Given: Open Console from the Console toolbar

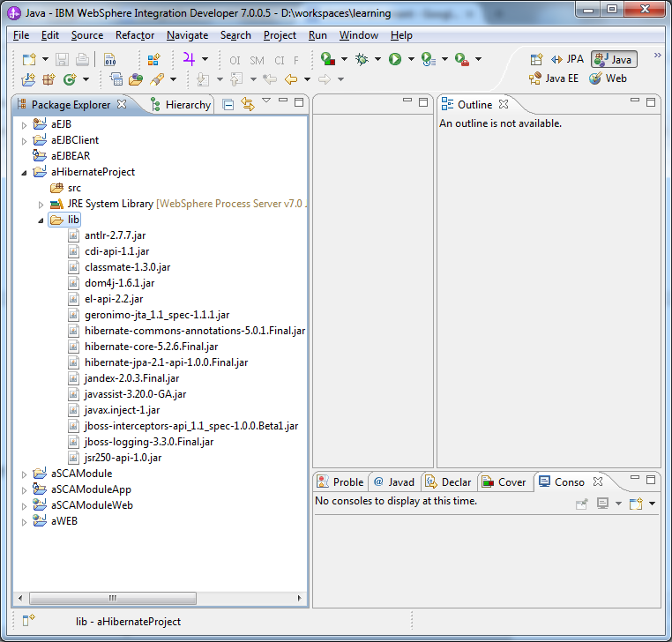Looking at the screenshot, I should pos(636,504).
